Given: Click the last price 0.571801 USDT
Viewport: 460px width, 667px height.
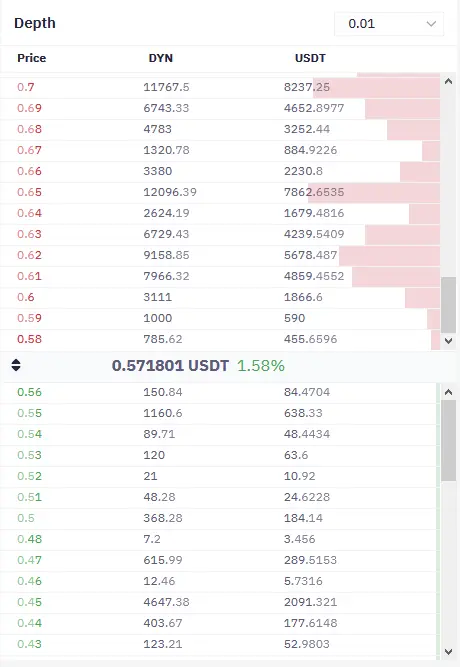Looking at the screenshot, I should [x=170, y=365].
